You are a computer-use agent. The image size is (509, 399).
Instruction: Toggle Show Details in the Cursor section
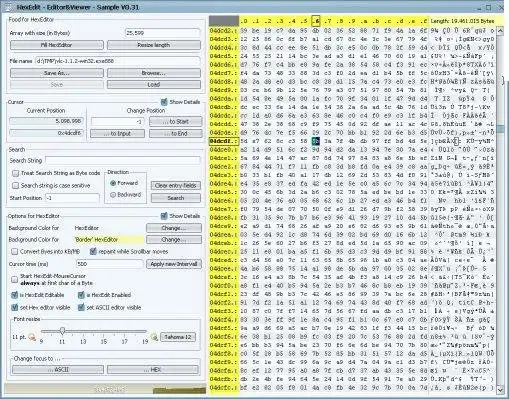point(164,102)
